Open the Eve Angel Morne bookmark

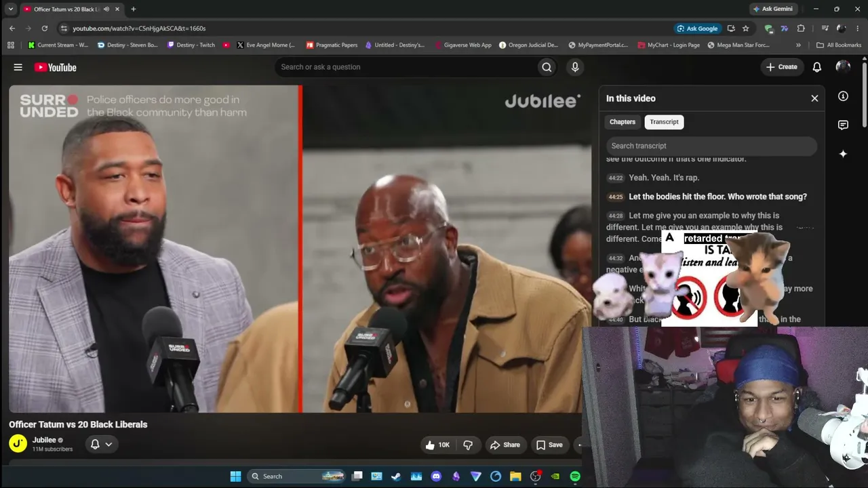pyautogui.click(x=266, y=45)
